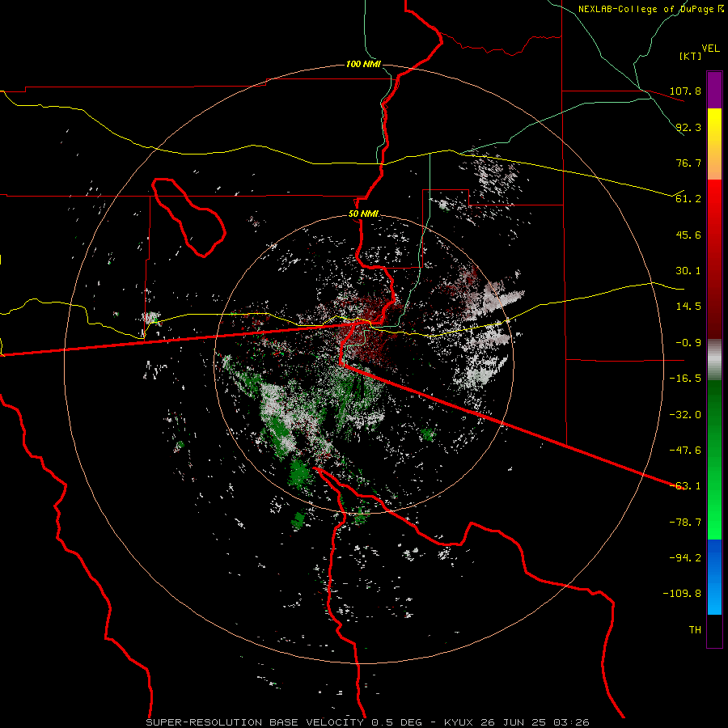Click the TH threshold label
This screenshot has width=728, height=728.
point(695,630)
